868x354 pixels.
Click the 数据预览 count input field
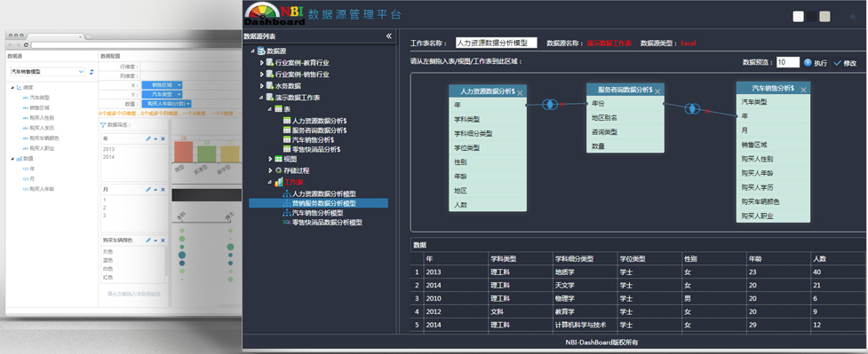788,62
